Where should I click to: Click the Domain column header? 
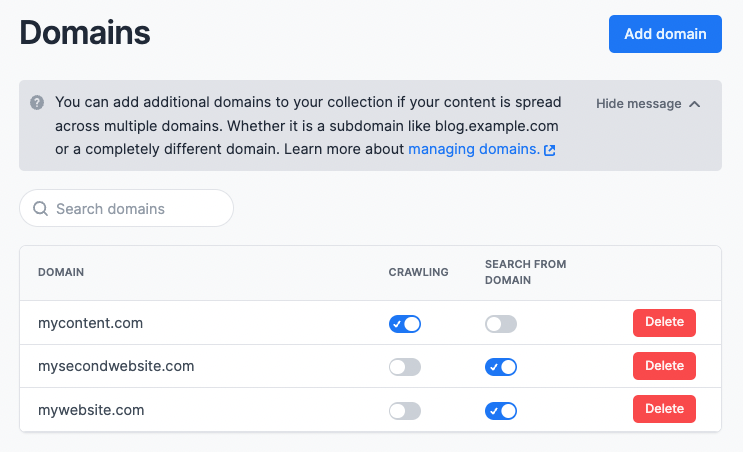[61, 272]
